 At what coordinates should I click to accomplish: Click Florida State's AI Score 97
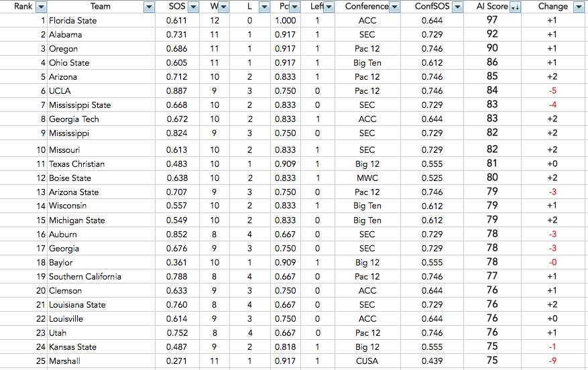pyautogui.click(x=492, y=20)
